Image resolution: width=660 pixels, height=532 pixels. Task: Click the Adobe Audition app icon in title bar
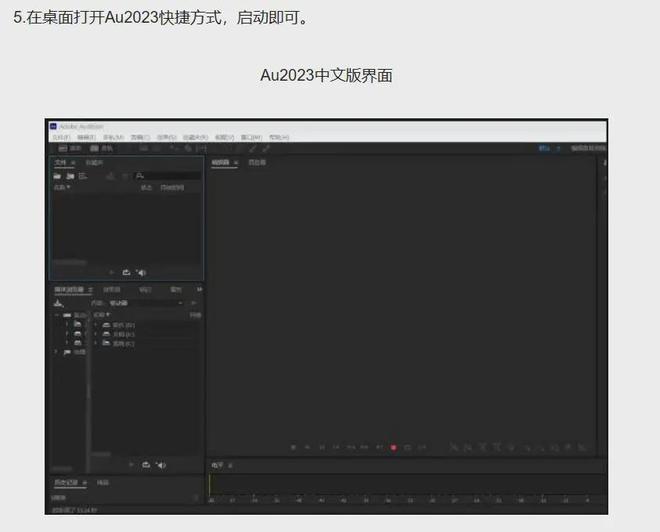click(x=53, y=127)
